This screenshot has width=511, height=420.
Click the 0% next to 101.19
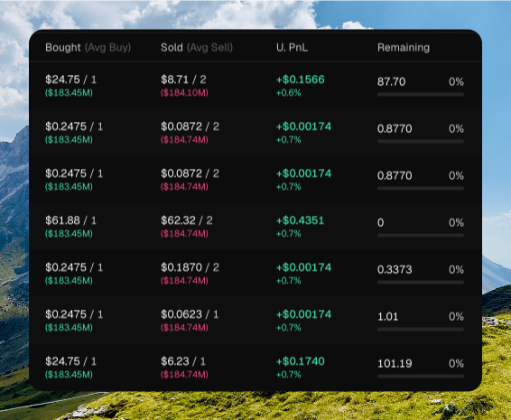[x=456, y=363]
